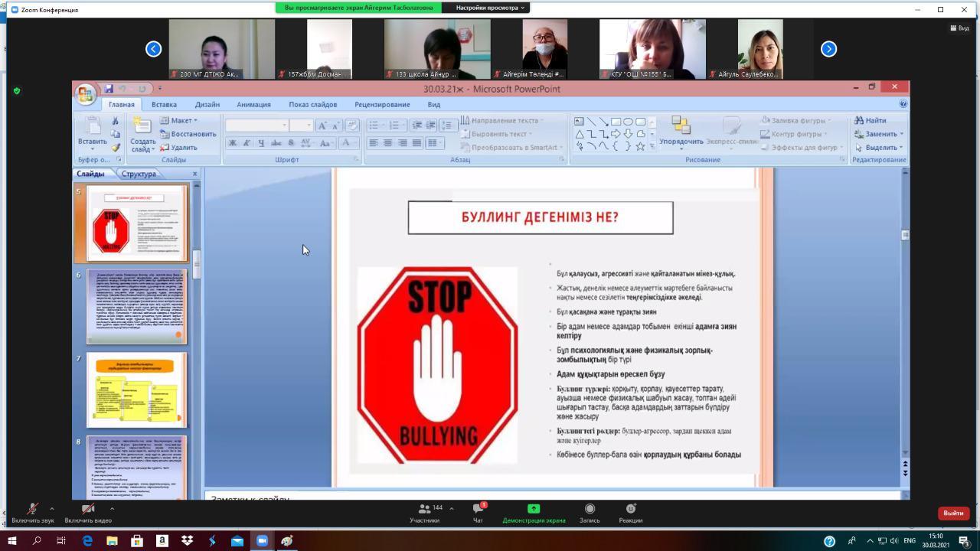Click the green encryption shield icon
This screenshot has height=551, width=980.
(x=17, y=90)
